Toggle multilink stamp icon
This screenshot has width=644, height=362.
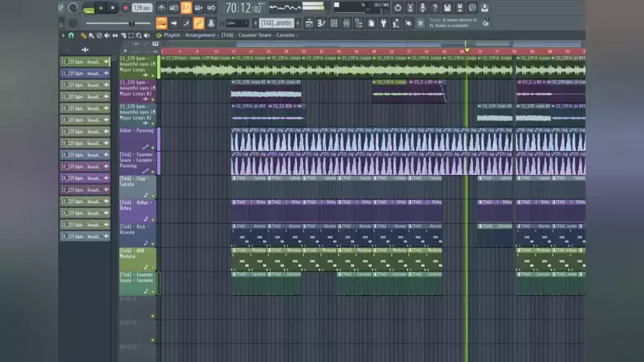pyautogui.click(x=211, y=23)
